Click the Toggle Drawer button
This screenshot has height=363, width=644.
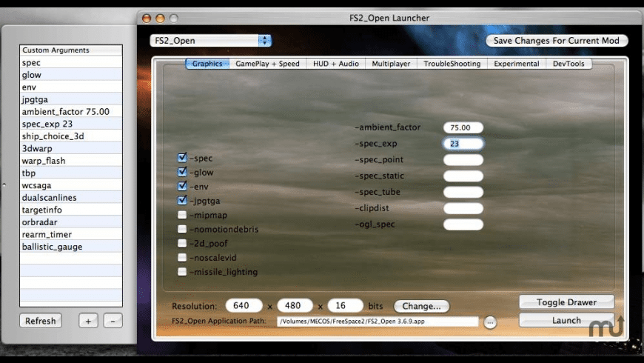point(566,302)
